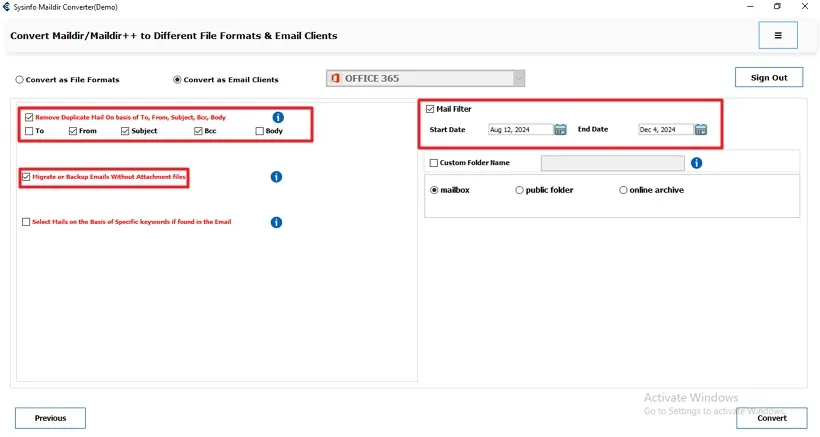The width and height of the screenshot is (820, 437).
Task: Click the Custom Folder Name text field
Action: pos(612,163)
